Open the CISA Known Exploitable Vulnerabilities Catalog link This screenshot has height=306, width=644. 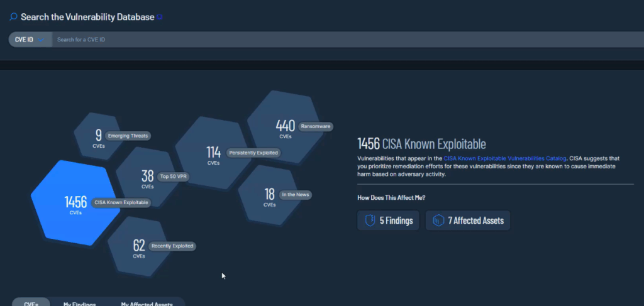click(505, 158)
